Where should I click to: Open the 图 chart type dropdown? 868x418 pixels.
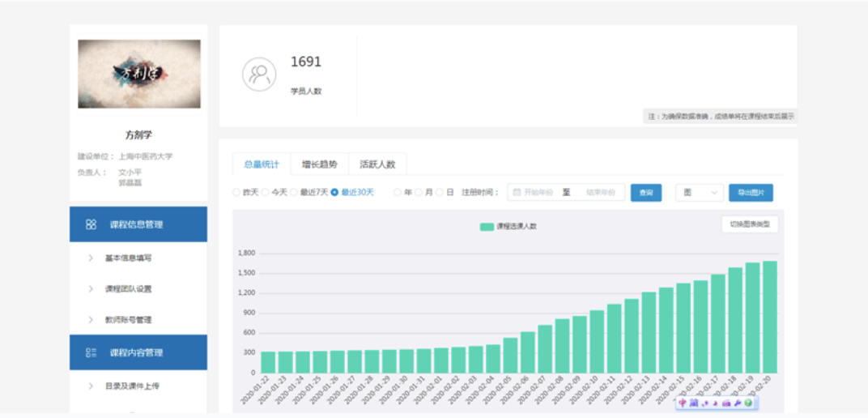(x=700, y=193)
